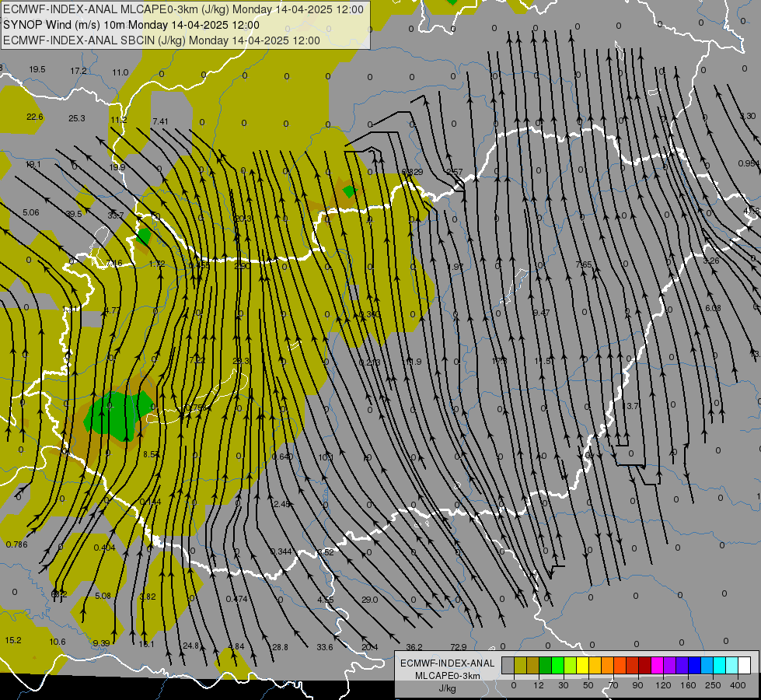Click the map value 11.0

120,72
